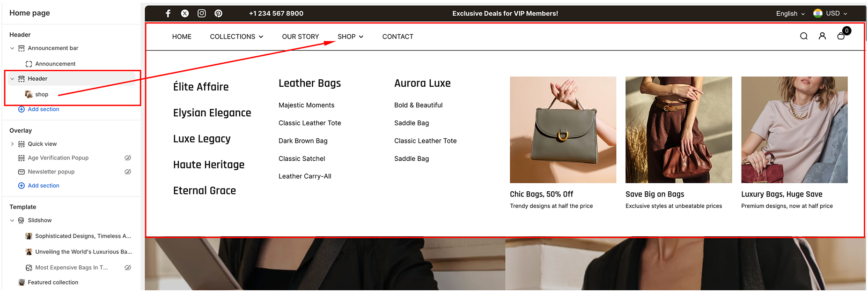Open the search magnifier icon
Viewport: 868px width, 293px height.
804,36
